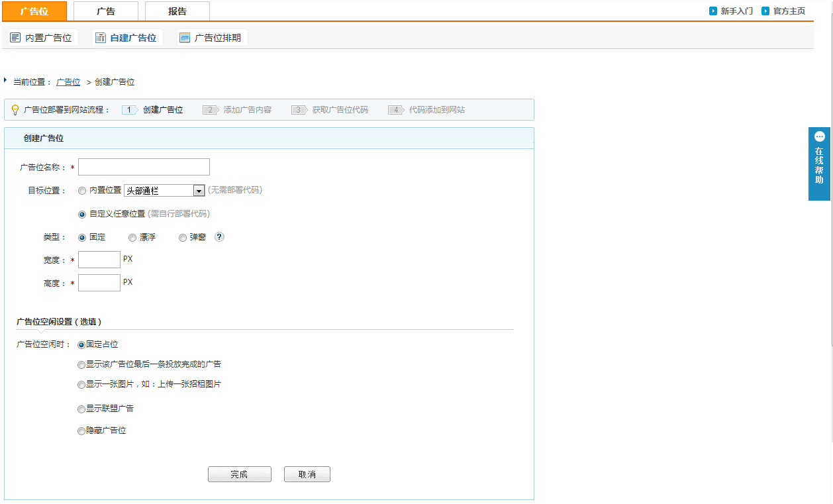Select 隐藏广告位 idle option

(81, 431)
